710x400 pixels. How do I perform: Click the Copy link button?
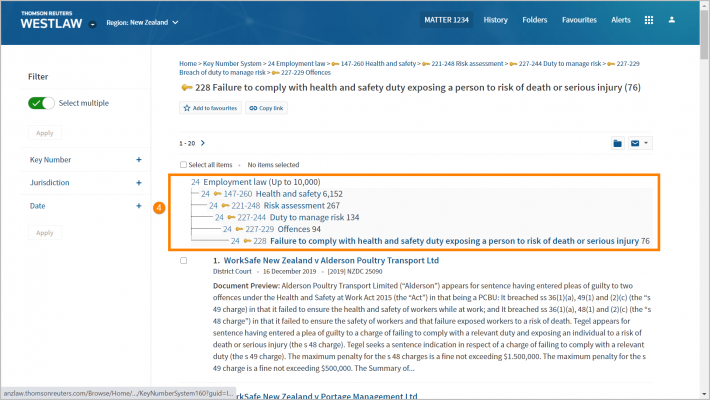pyautogui.click(x=266, y=108)
